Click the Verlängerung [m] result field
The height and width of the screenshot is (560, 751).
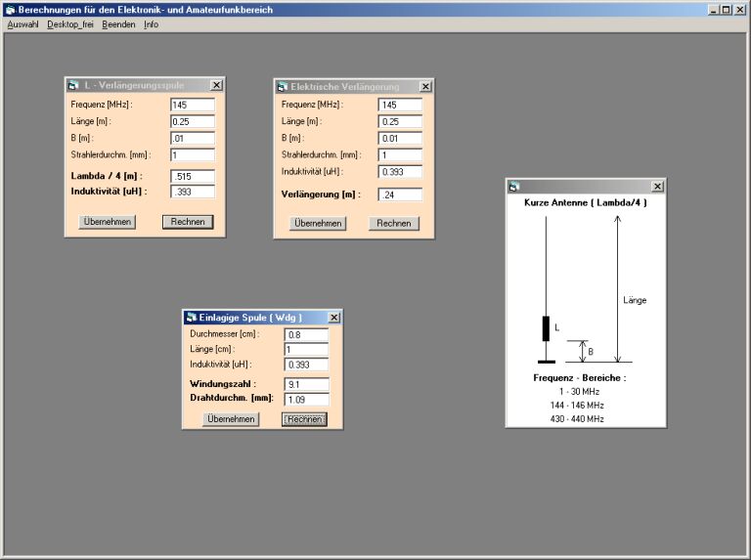pyautogui.click(x=400, y=194)
